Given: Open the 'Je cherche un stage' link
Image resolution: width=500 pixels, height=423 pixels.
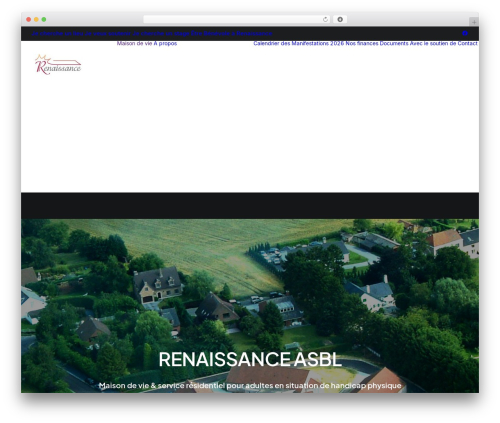Looking at the screenshot, I should (x=161, y=33).
